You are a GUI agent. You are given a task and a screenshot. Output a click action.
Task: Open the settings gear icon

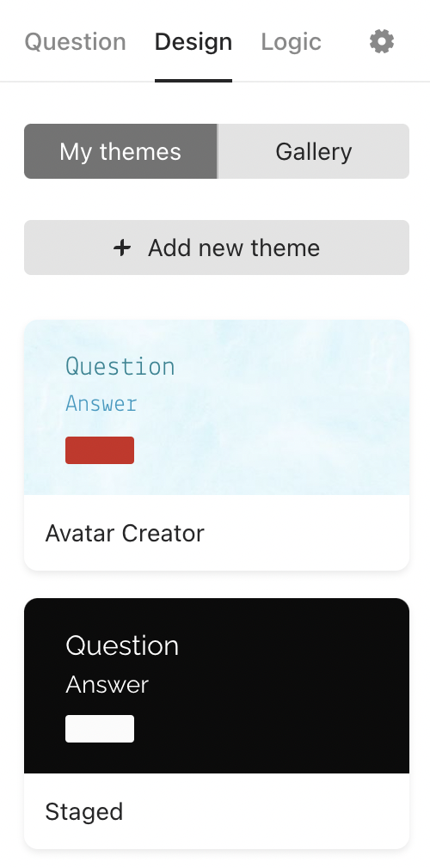point(382,41)
